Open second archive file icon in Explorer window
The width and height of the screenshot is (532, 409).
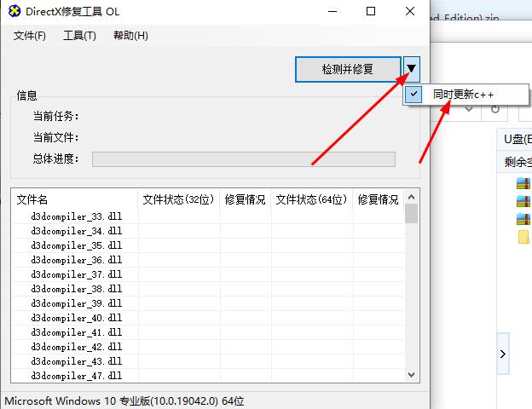click(523, 201)
